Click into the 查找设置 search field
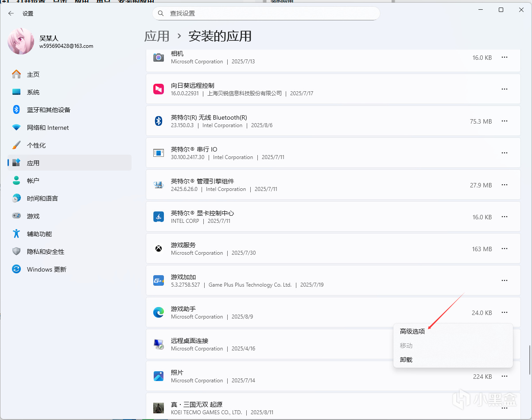The width and height of the screenshot is (532, 420). pos(266,13)
